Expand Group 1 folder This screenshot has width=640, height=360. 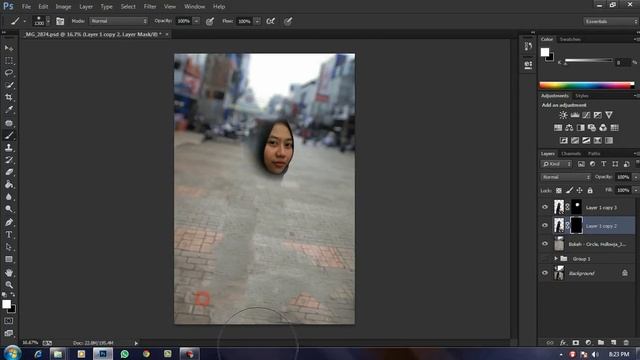tap(556, 259)
